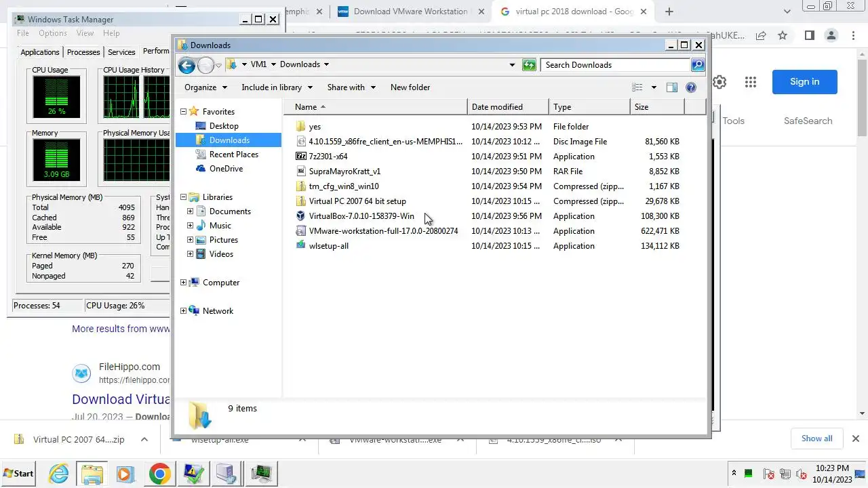Click SafeSearch link on Google
The width and height of the screenshot is (868, 488).
coord(808,121)
